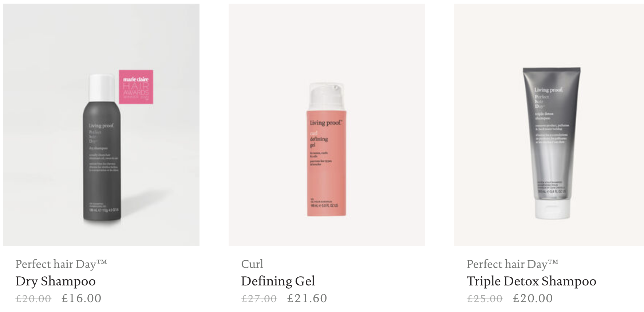Click the crossed-out £25.00 original price
Image resolution: width=644 pixels, height=312 pixels.
(485, 299)
